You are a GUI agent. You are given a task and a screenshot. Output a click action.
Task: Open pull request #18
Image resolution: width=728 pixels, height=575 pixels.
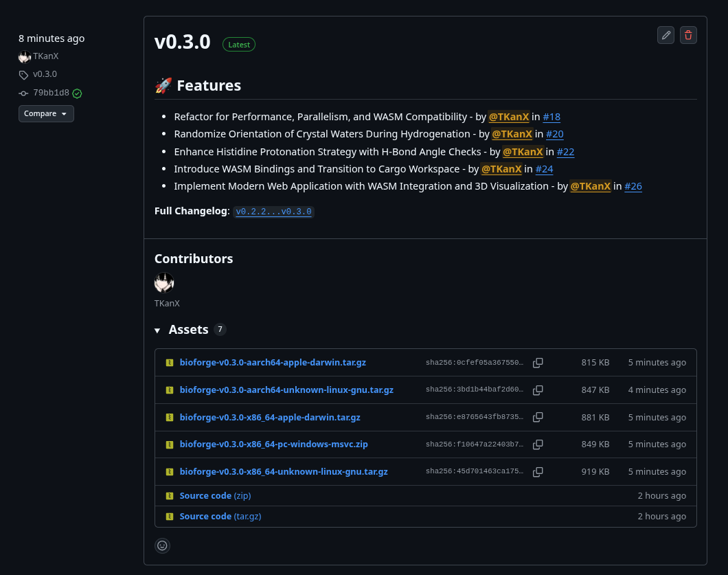[x=551, y=117]
